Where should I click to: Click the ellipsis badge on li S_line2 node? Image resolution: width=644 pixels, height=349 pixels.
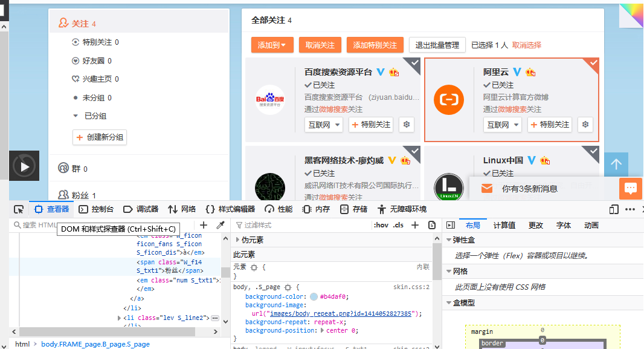point(215,318)
